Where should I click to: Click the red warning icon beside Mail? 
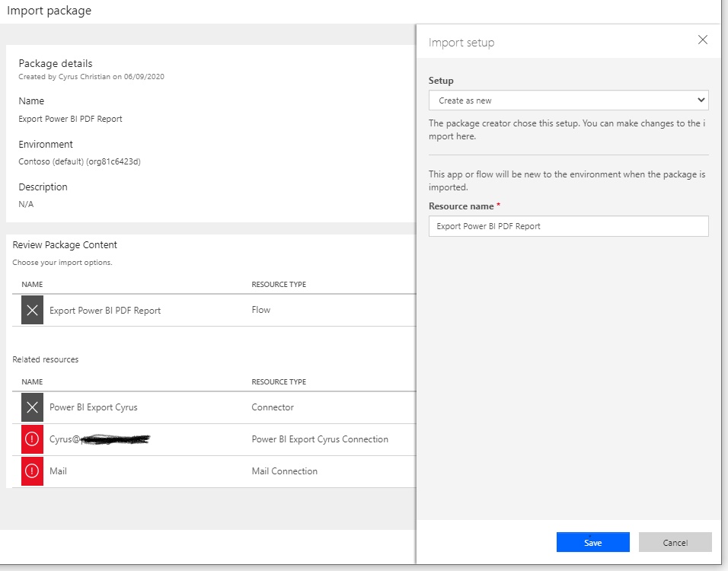coord(32,471)
